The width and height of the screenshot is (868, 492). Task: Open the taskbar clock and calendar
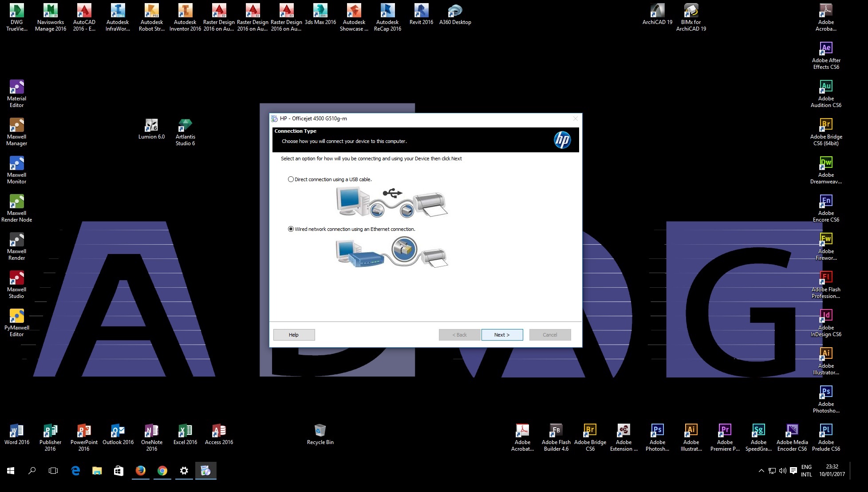click(x=832, y=471)
